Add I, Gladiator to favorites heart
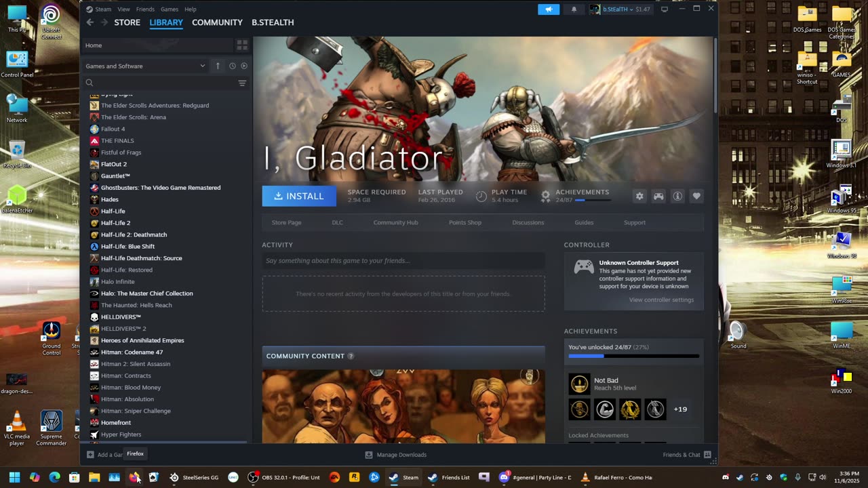This screenshot has height=488, width=868. 696,196
